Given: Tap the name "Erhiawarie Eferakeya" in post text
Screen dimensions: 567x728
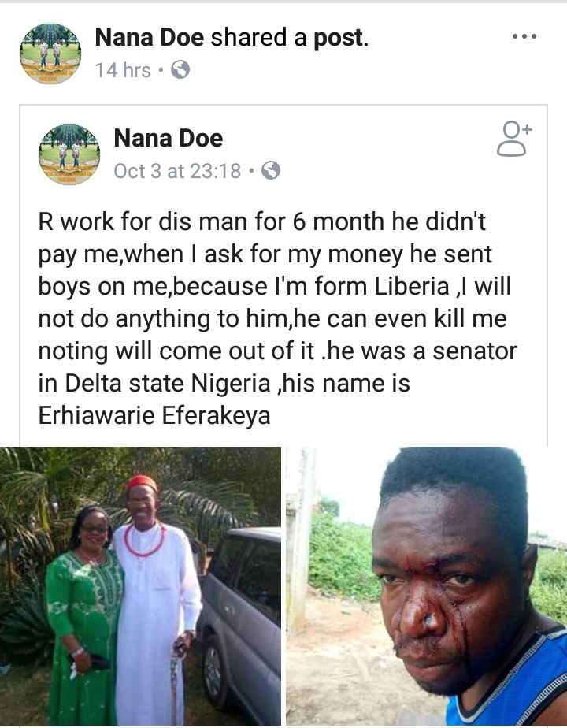Looking at the screenshot, I should pyautogui.click(x=154, y=415).
